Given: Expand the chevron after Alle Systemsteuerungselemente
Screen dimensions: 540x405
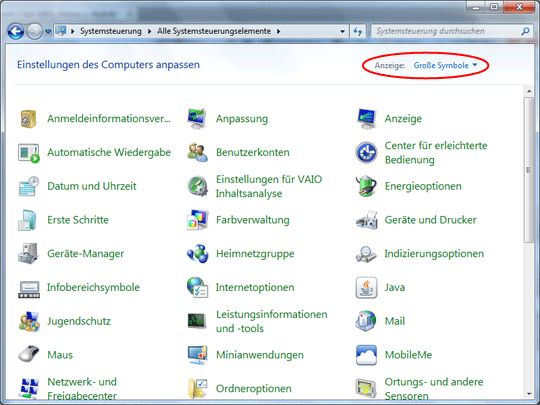Looking at the screenshot, I should point(278,31).
